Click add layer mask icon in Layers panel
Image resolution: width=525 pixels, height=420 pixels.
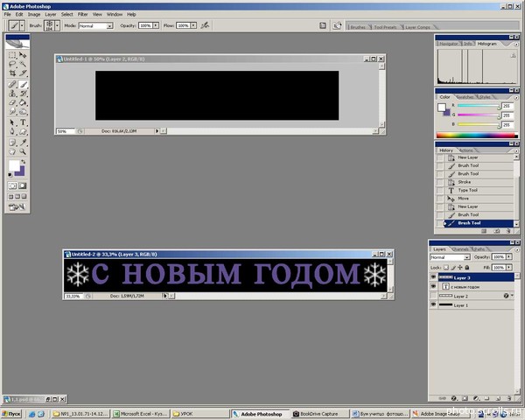click(x=465, y=398)
